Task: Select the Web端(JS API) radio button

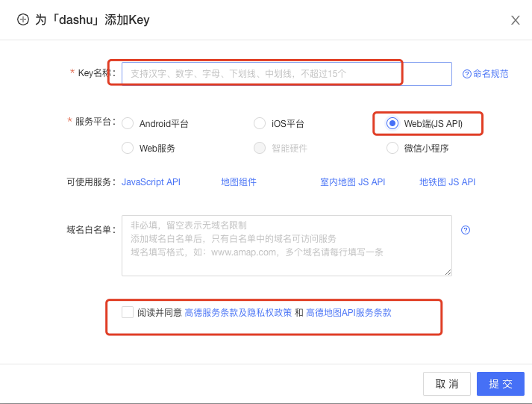Action: [x=392, y=123]
